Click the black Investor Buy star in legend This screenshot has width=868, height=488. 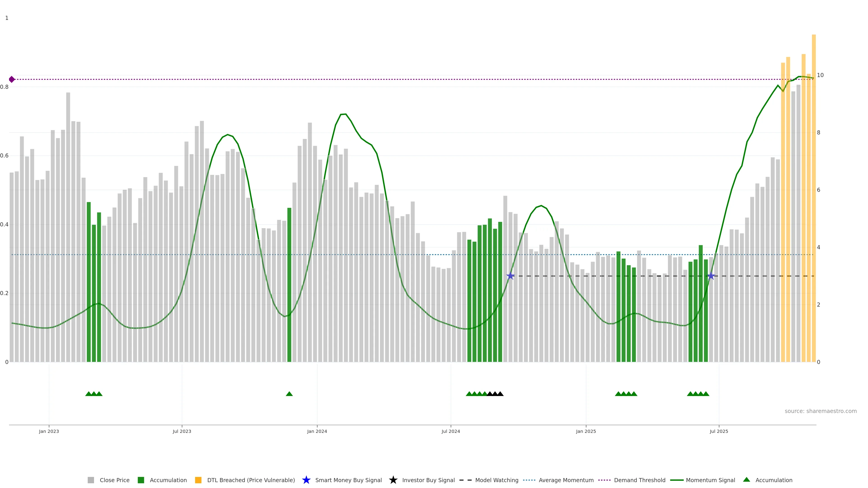tap(393, 480)
